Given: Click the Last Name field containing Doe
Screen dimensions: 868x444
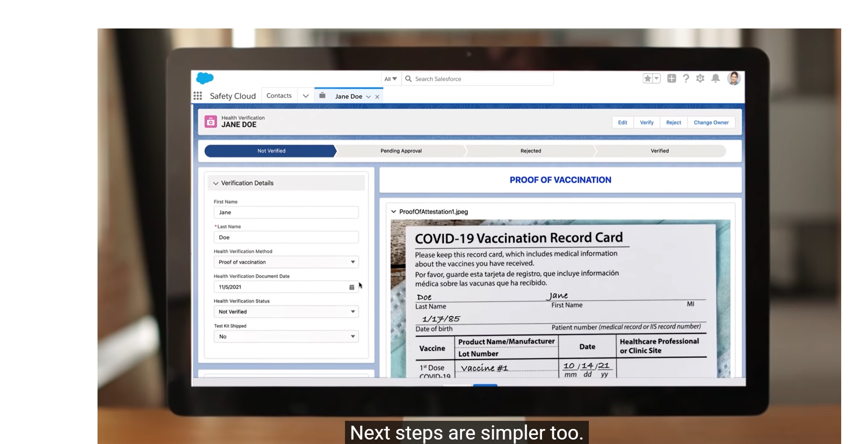Looking at the screenshot, I should click(x=286, y=237).
